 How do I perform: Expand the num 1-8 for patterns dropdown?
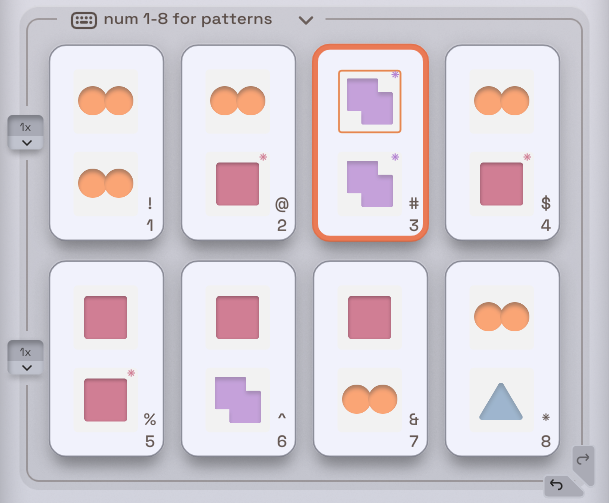(306, 20)
